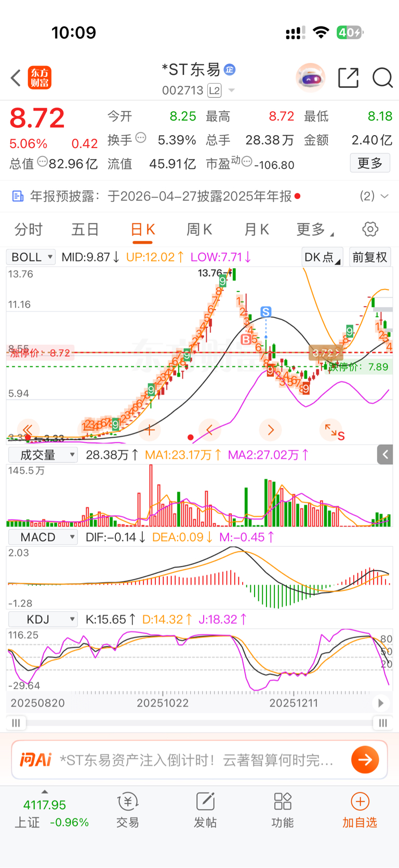The image size is (399, 868).
Task: Tap the robot assistant avatar
Action: click(x=311, y=78)
